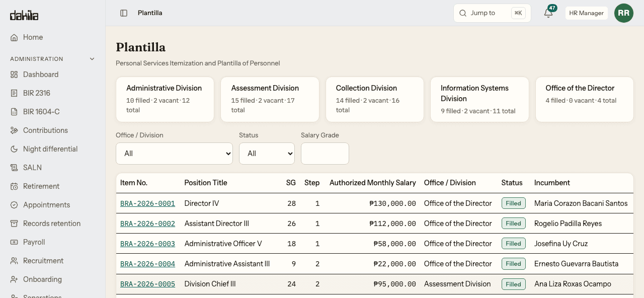Click the Contributions icon in sidebar
This screenshot has height=298, width=644.
point(14,130)
